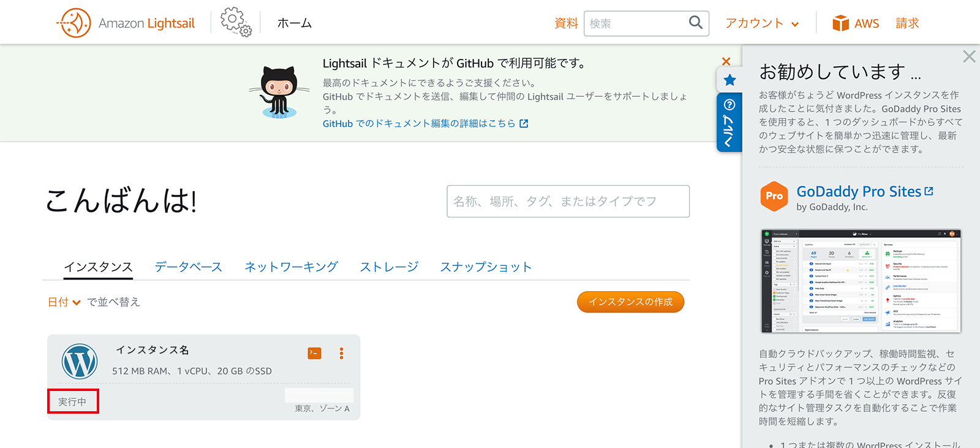This screenshot has height=448, width=980.
Task: Click the AWS cube icon
Action: pos(840,23)
